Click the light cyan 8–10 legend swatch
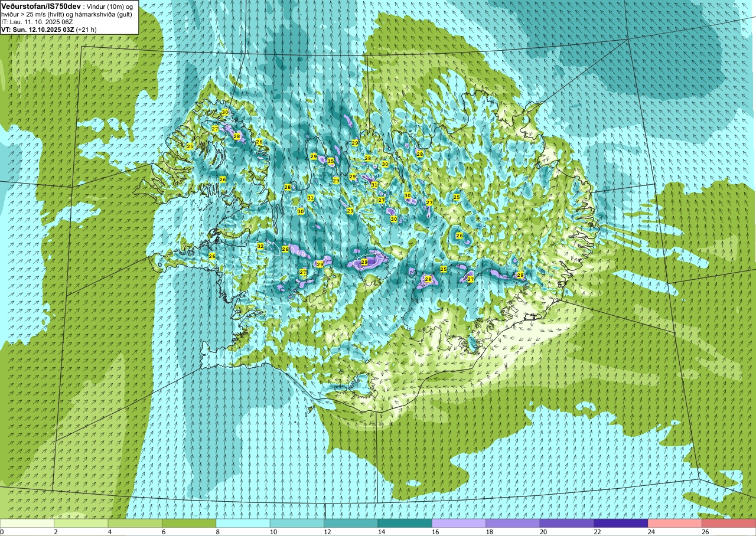 [x=243, y=523]
